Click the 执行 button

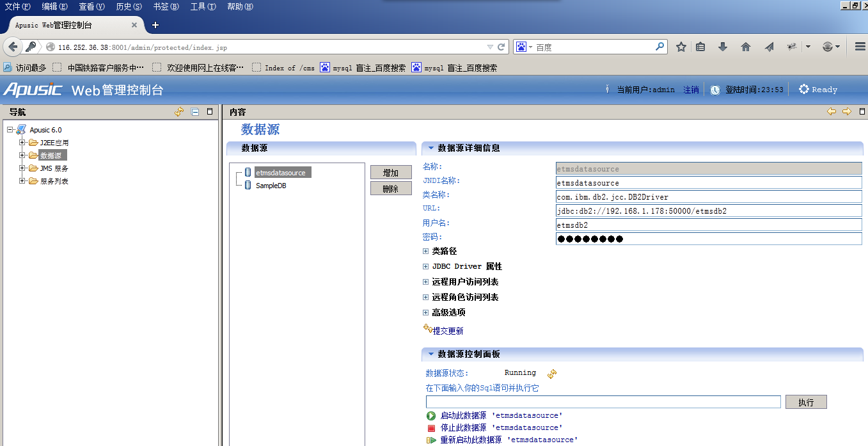click(806, 402)
